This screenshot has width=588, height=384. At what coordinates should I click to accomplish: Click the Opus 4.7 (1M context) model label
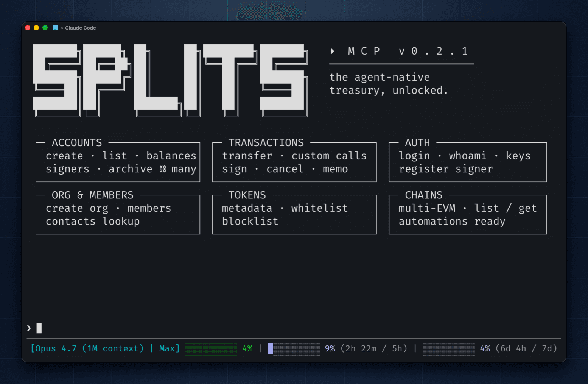pyautogui.click(x=87, y=348)
